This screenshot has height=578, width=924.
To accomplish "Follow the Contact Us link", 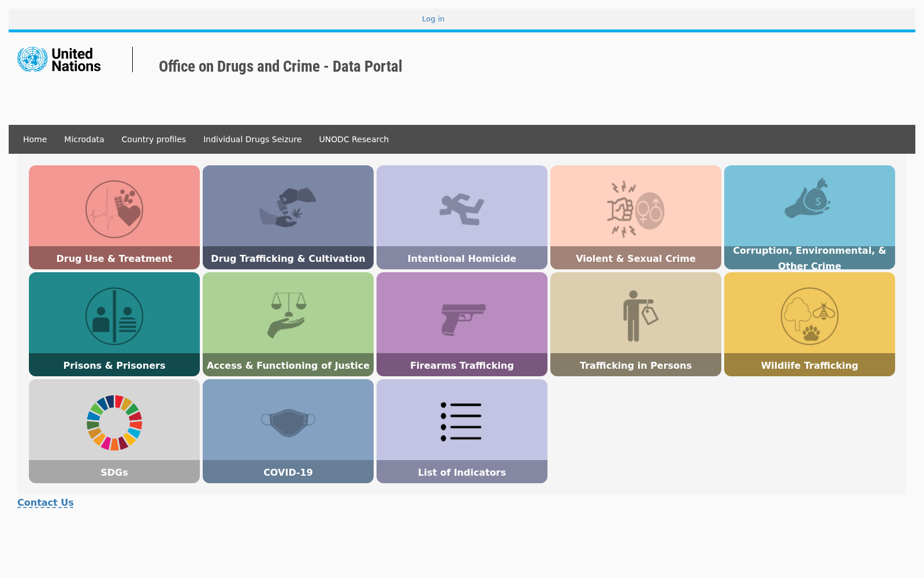I will pos(46,503).
